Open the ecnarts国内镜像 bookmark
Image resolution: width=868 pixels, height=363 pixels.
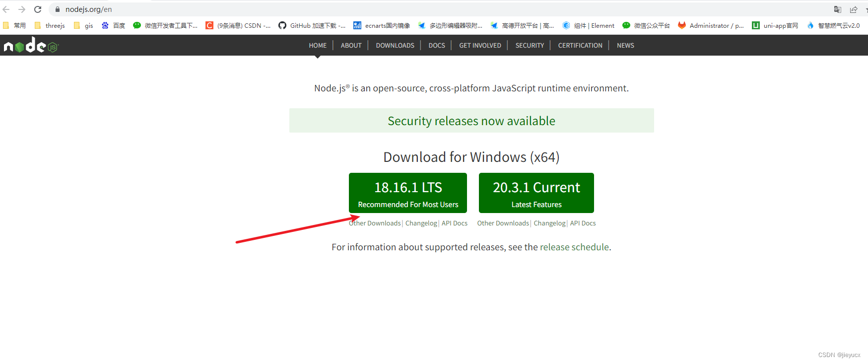(382, 25)
